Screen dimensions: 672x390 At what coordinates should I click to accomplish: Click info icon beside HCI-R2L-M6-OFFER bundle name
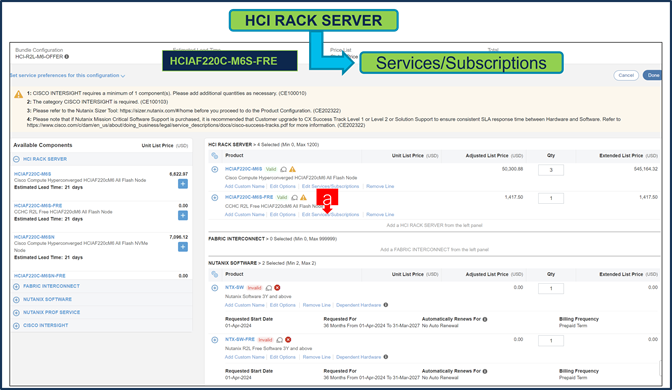click(67, 57)
